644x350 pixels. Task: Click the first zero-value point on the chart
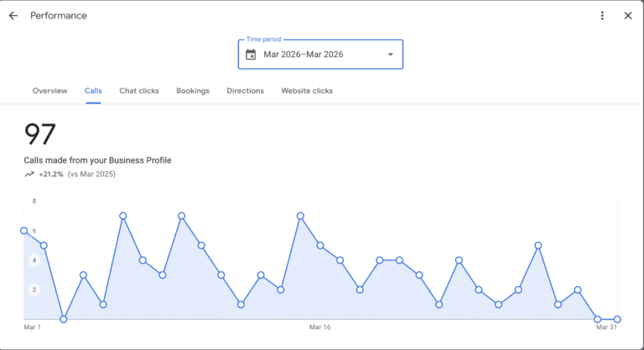point(64,319)
